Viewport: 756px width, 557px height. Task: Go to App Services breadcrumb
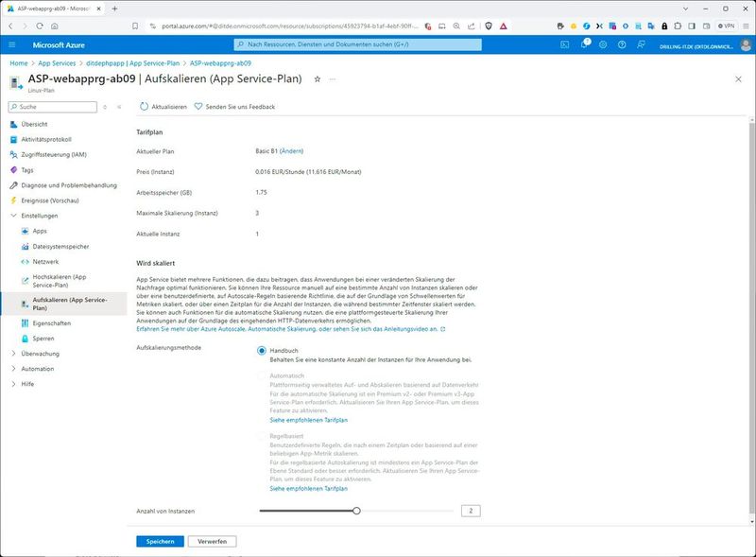(x=57, y=63)
